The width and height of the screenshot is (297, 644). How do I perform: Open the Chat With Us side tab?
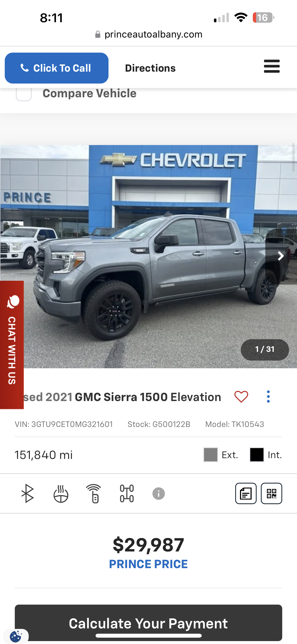click(12, 345)
